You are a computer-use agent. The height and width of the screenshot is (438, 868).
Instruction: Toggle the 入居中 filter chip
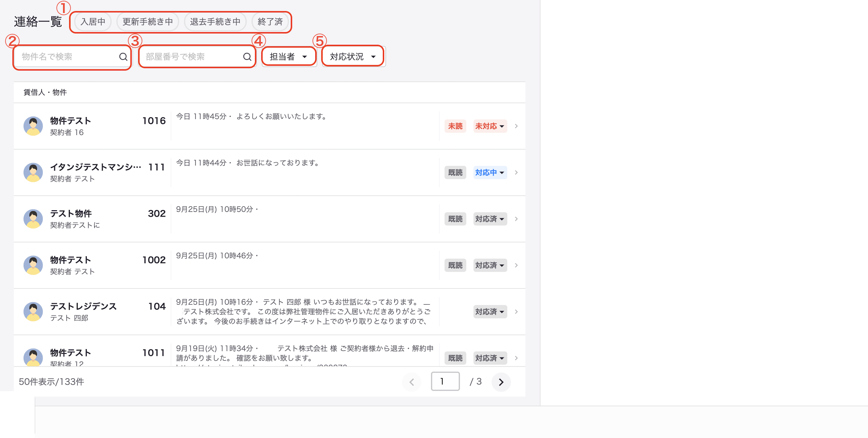click(x=93, y=22)
